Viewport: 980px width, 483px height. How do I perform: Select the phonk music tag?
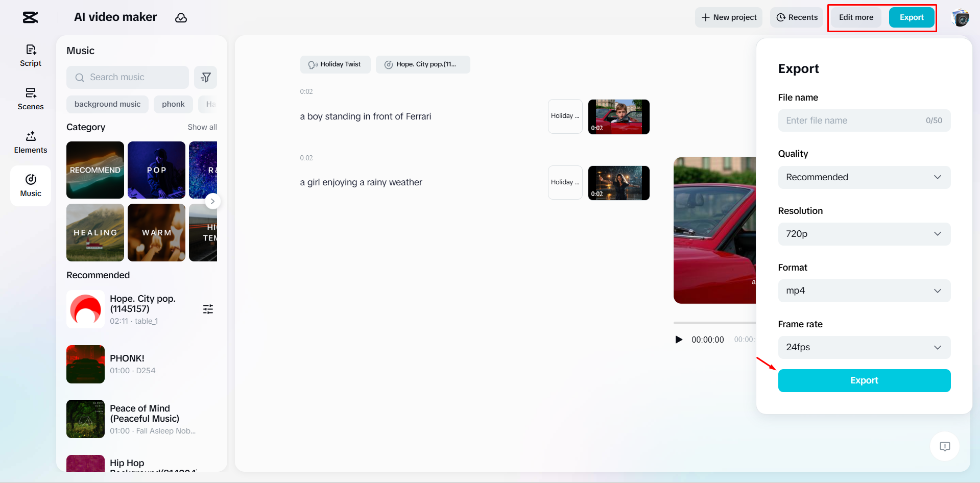click(x=173, y=104)
